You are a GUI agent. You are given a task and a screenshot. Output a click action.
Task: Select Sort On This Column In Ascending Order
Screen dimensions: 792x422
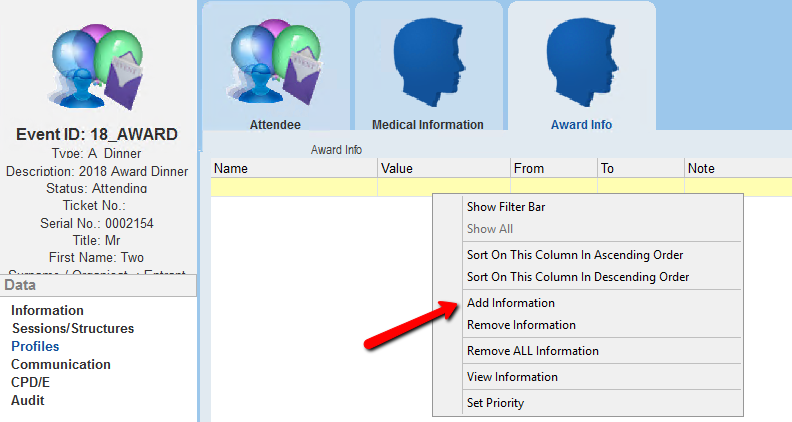[577, 255]
